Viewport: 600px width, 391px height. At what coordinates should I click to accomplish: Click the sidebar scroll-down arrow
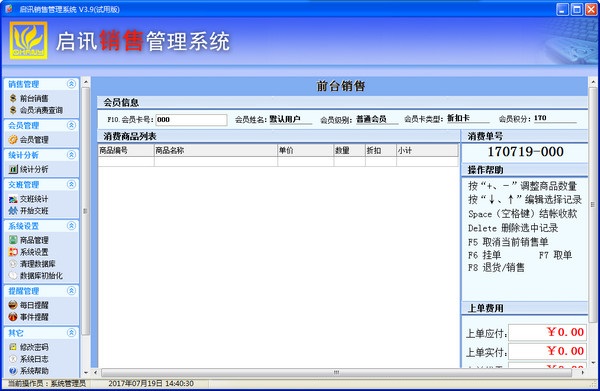pos(86,372)
